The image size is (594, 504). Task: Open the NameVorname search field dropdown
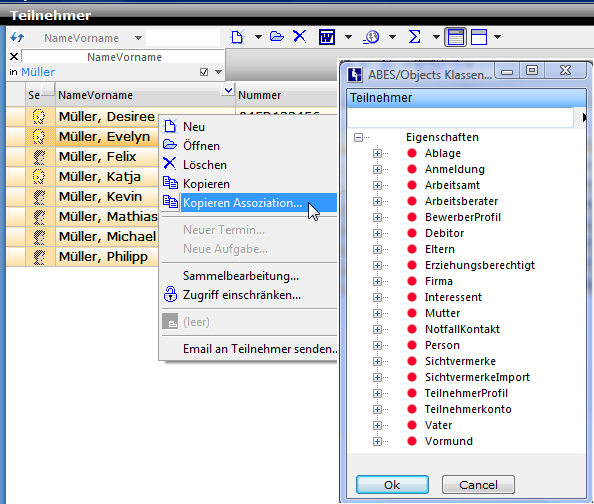(138, 38)
